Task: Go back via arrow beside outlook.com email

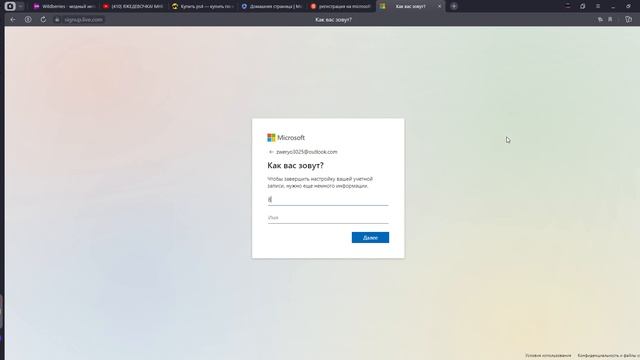Action: pos(271,152)
